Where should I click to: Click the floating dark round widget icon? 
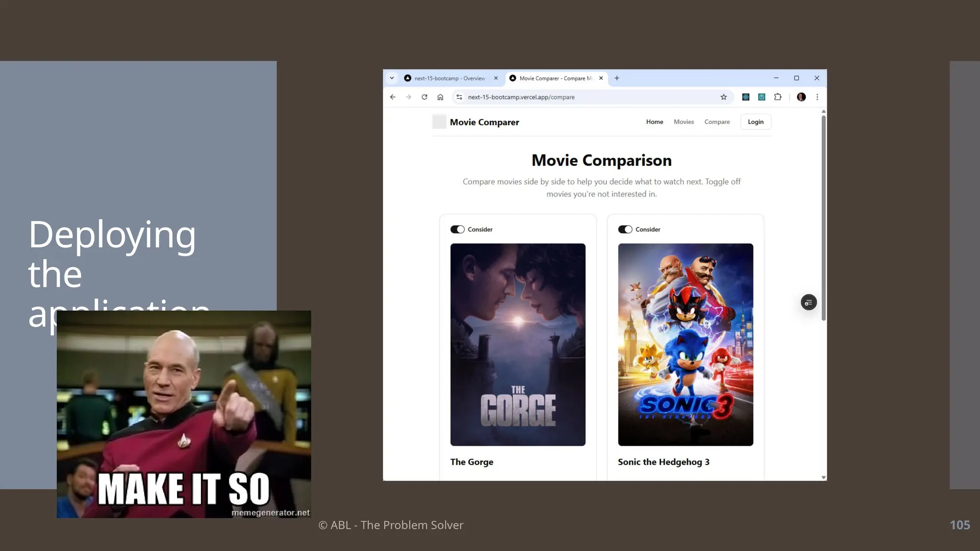point(809,302)
